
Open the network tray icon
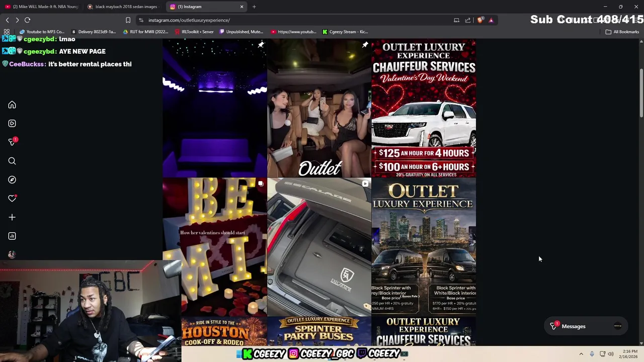602,354
